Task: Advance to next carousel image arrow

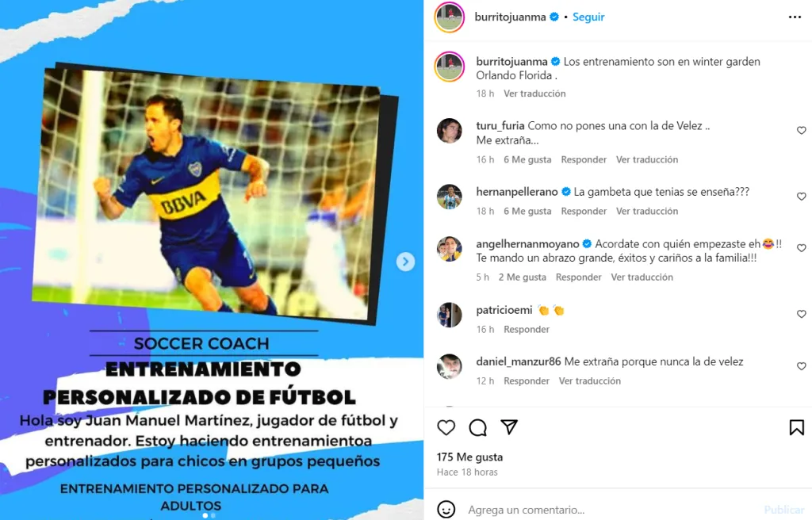Action: click(x=405, y=262)
